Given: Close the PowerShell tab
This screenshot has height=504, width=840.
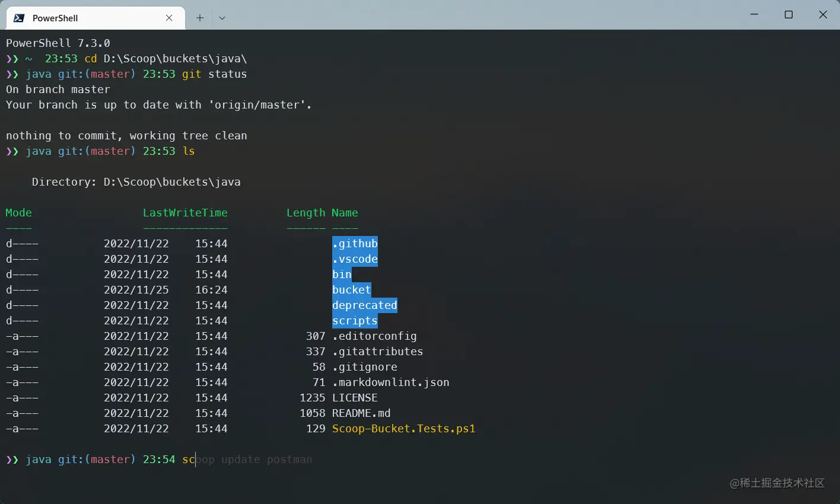Looking at the screenshot, I should point(169,18).
